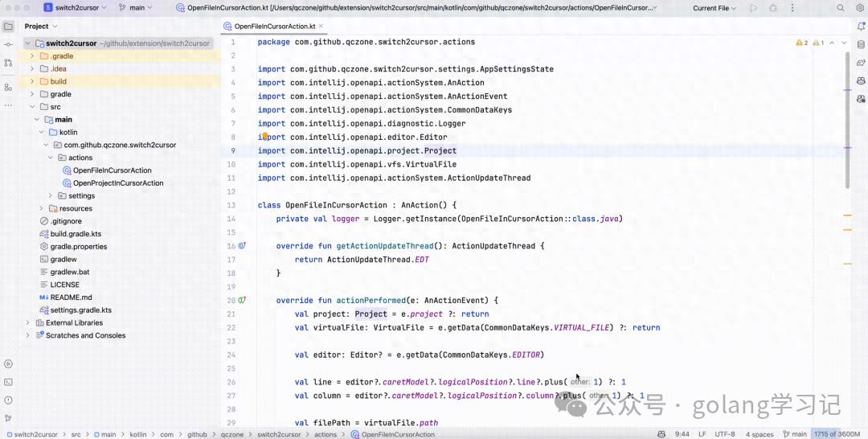Open the Gradle elephant tool window icon

coord(861,63)
